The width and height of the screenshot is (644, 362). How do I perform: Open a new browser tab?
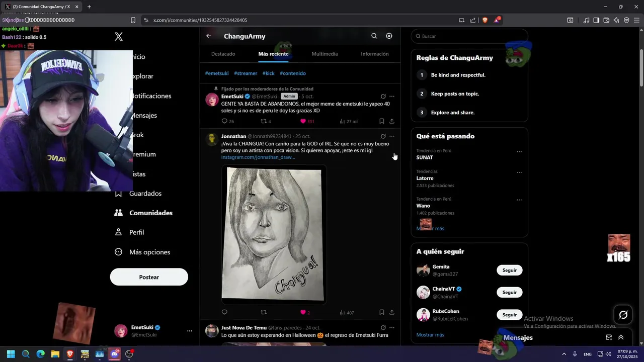[x=89, y=7]
